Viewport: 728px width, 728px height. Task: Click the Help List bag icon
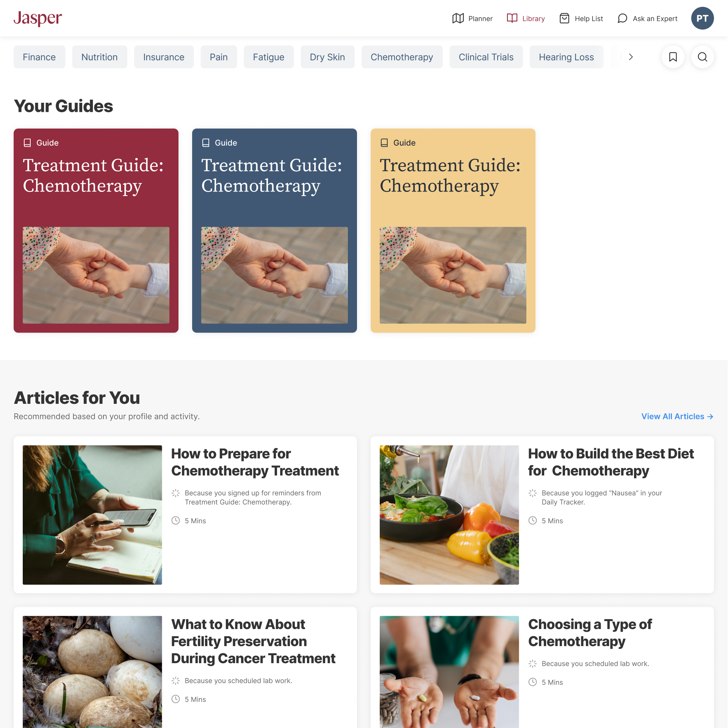tap(564, 18)
